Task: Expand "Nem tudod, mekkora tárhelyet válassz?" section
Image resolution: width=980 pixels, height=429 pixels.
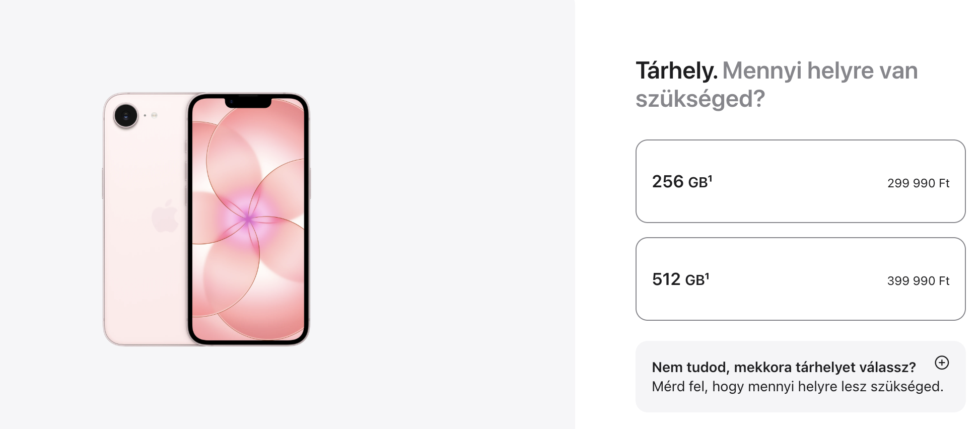Action: click(783, 367)
